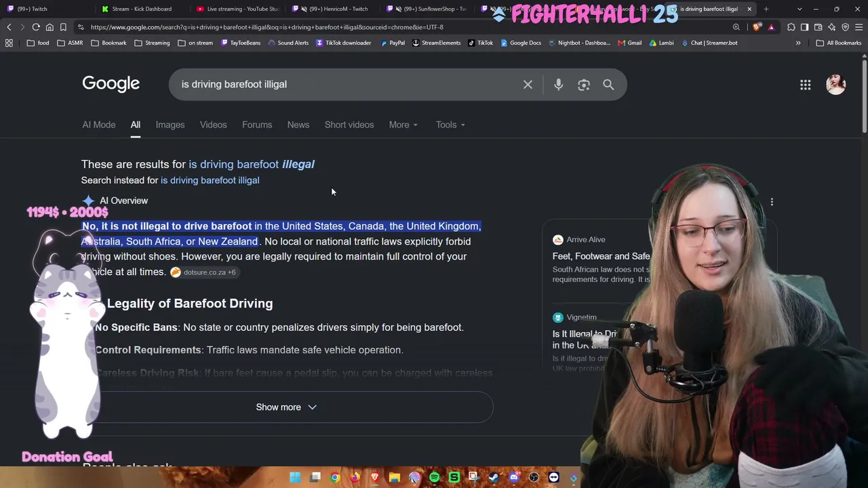Open TeamViewer from the taskbar
Screen dimensions: 868x488
click(x=553, y=478)
